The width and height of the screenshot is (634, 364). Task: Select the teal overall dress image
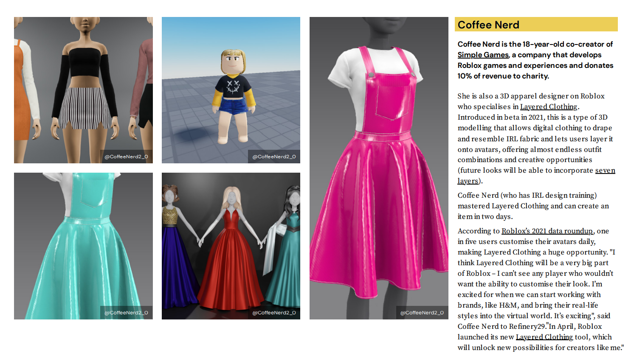(x=83, y=246)
